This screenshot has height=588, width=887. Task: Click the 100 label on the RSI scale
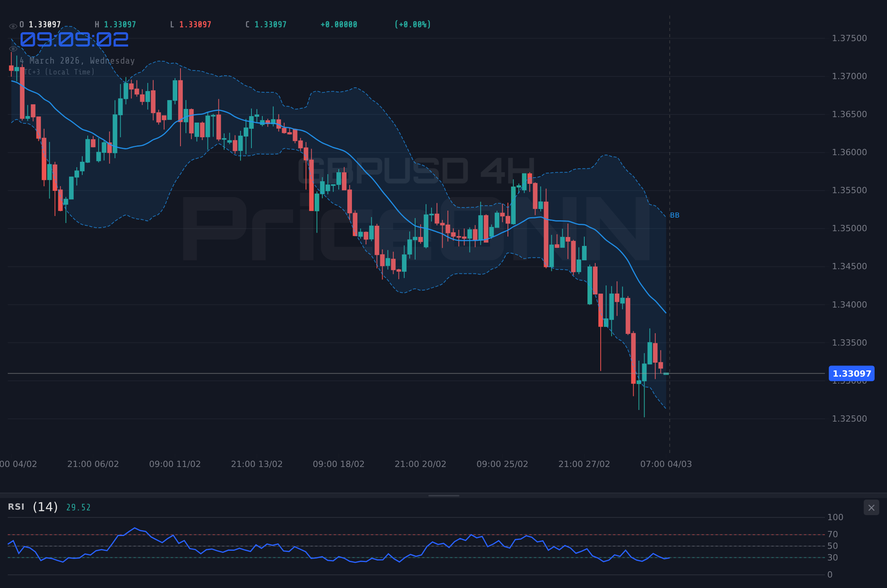(x=835, y=517)
